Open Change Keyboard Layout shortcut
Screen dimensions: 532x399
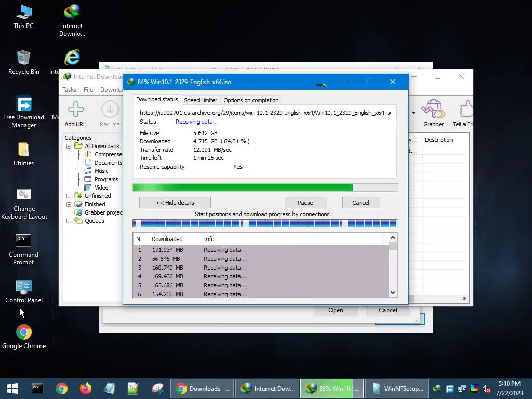24,204
